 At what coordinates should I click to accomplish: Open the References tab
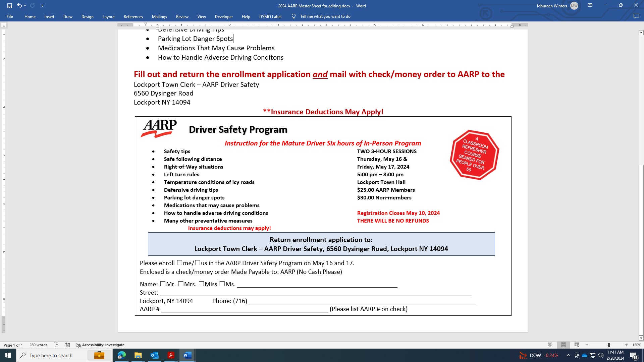pos(133,16)
